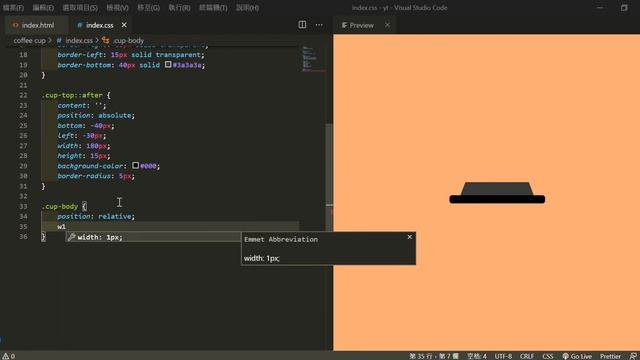Close the Emmet Abbreviation details popup
This screenshot has height=360, width=640.
pos(410,237)
